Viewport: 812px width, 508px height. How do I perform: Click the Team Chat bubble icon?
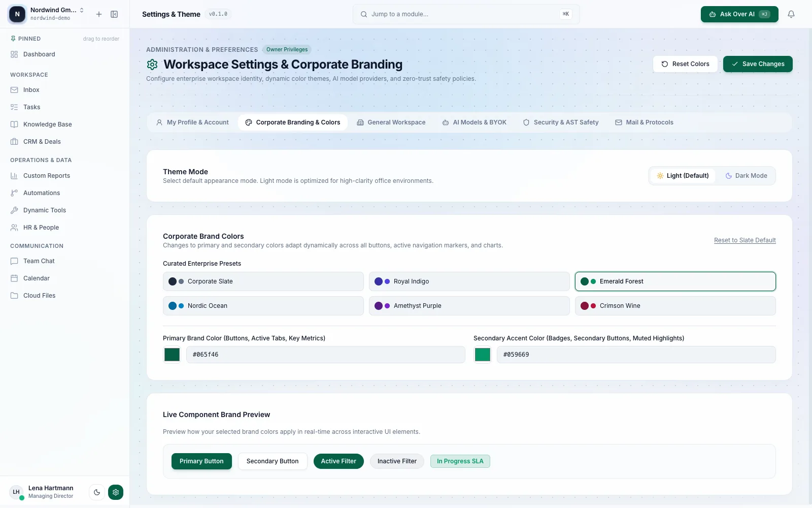coord(14,261)
